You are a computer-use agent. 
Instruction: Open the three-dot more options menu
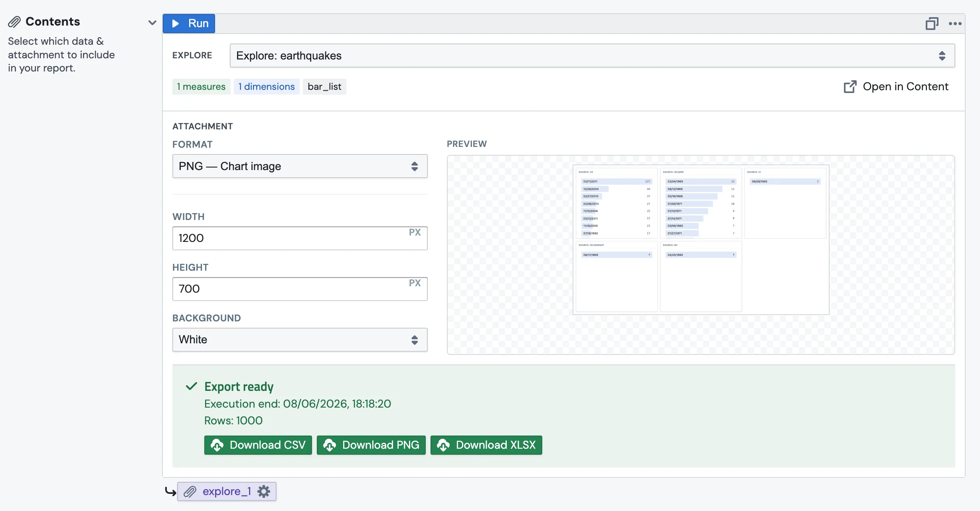tap(955, 24)
